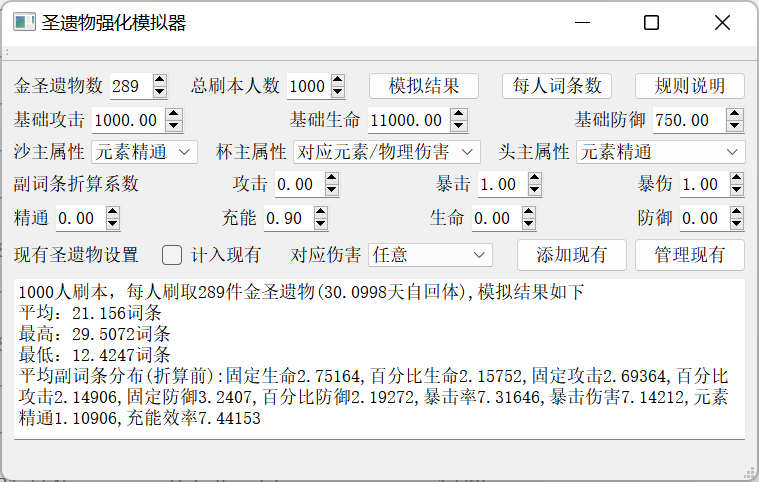
Task: Open the 每人词条数 results
Action: point(557,86)
